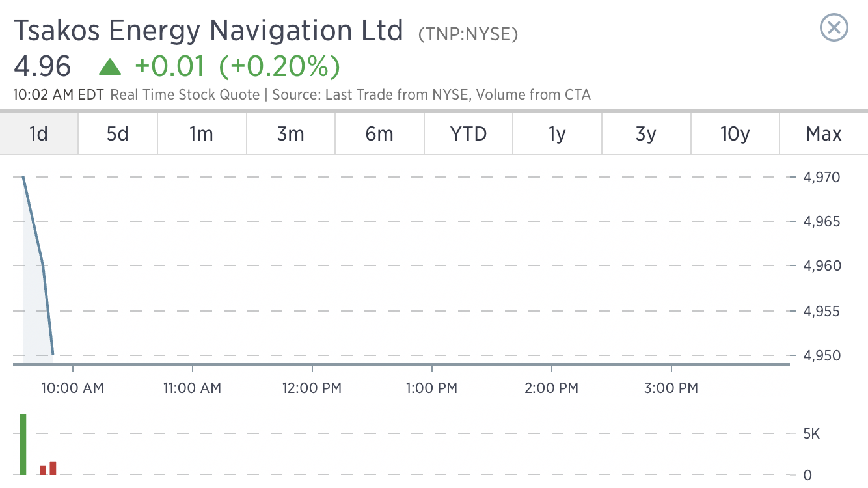Click the Tsakos Energy Navigation Ltd title
This screenshot has width=868, height=488.
point(208,30)
